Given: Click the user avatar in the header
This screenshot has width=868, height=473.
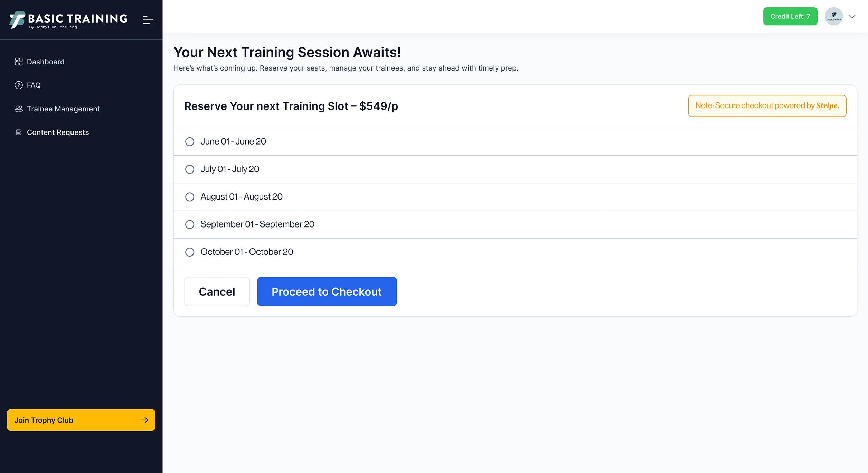Looking at the screenshot, I should coord(833,16).
